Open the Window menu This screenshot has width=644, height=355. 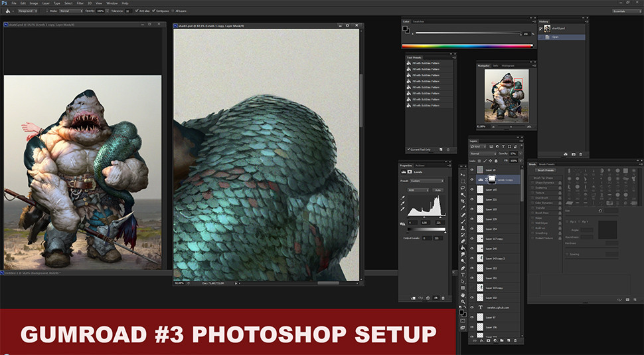[x=112, y=3]
